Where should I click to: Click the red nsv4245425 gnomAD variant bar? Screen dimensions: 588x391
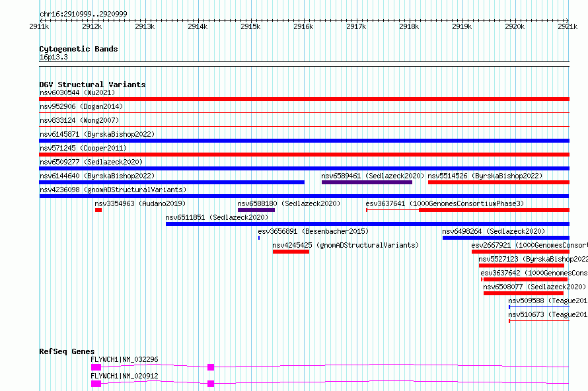[291, 252]
